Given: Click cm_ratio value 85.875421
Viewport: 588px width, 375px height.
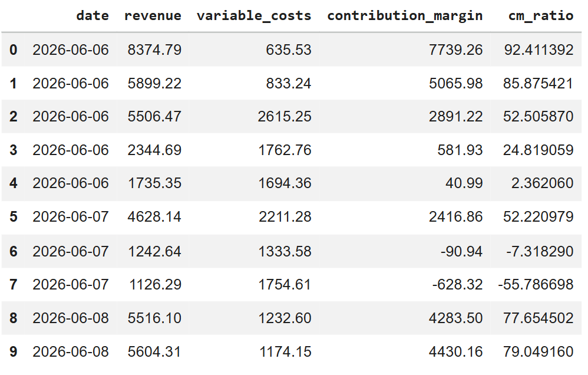Looking at the screenshot, I should (x=538, y=83).
